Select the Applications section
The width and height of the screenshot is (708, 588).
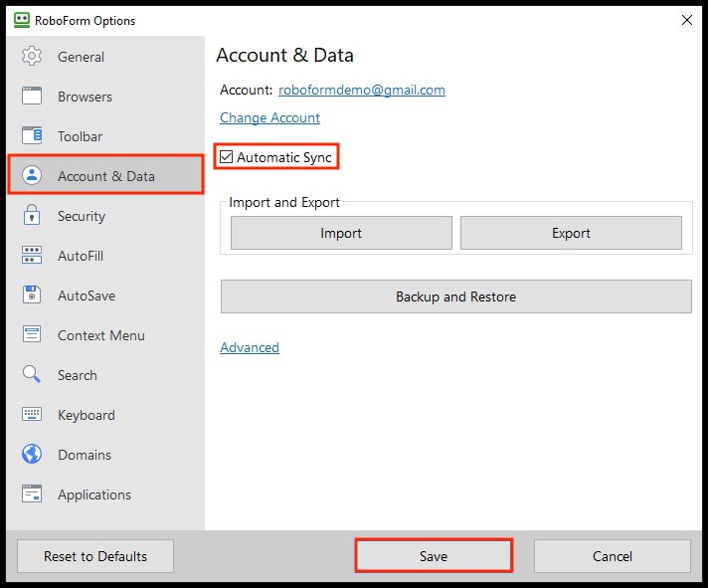pyautogui.click(x=105, y=493)
